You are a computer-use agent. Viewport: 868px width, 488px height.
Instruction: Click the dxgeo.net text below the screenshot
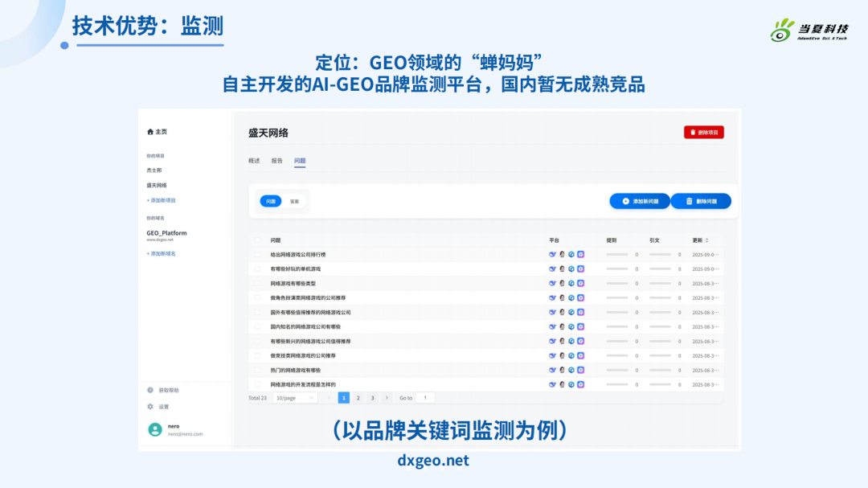click(x=433, y=461)
